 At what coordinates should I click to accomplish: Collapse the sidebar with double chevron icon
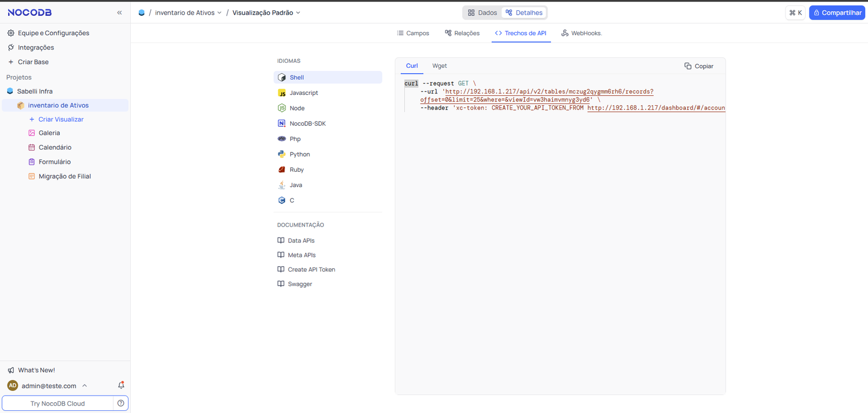[119, 12]
